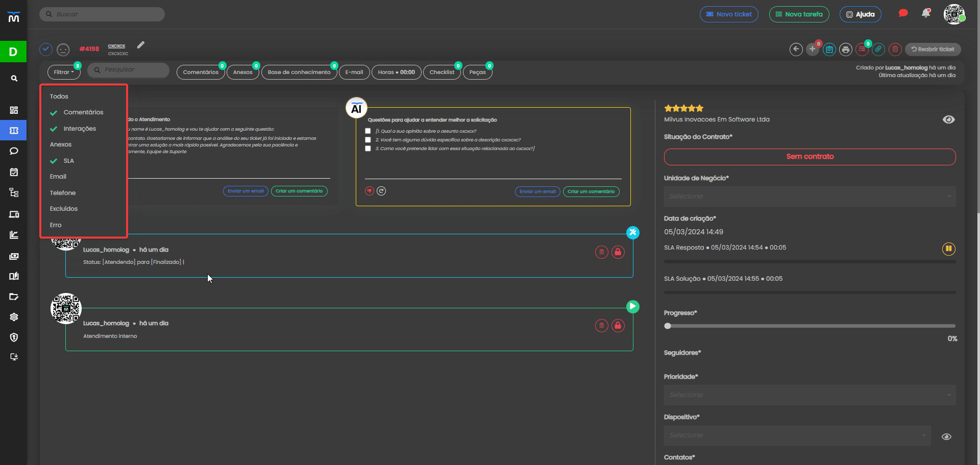Open the reports chart icon in sidebar

tap(14, 235)
